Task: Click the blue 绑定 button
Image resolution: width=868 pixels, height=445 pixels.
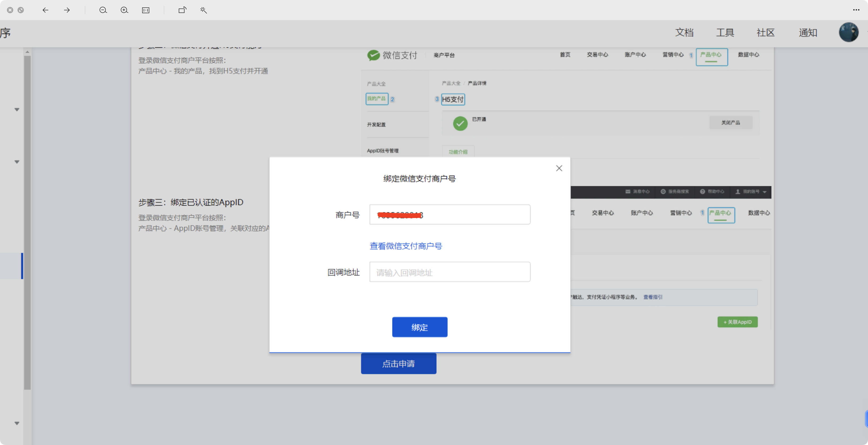Action: (x=419, y=327)
